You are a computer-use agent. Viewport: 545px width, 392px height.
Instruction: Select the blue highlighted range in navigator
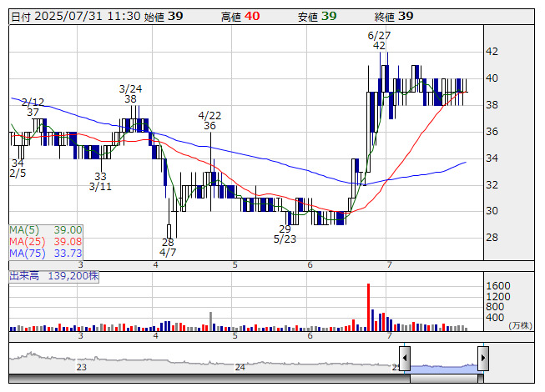tap(444, 368)
